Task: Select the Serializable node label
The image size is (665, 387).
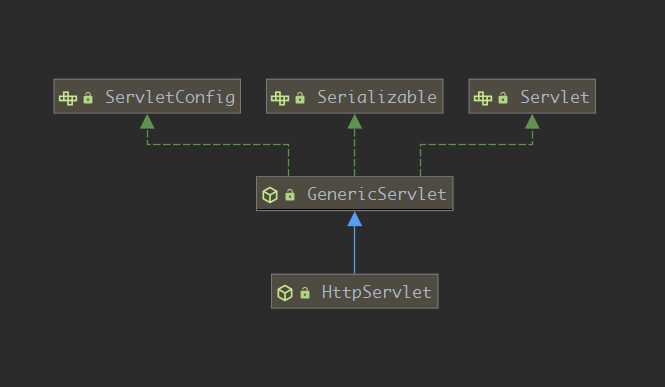Action: [x=377, y=97]
